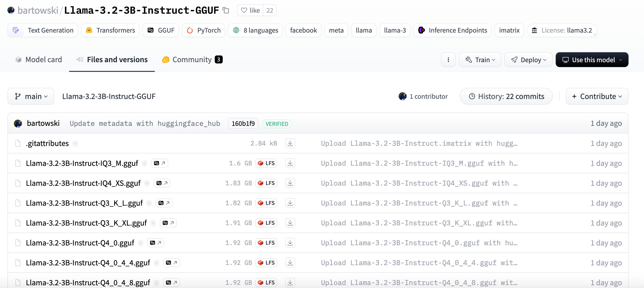Switch to the Model card tab
The image size is (644, 288).
39,60
